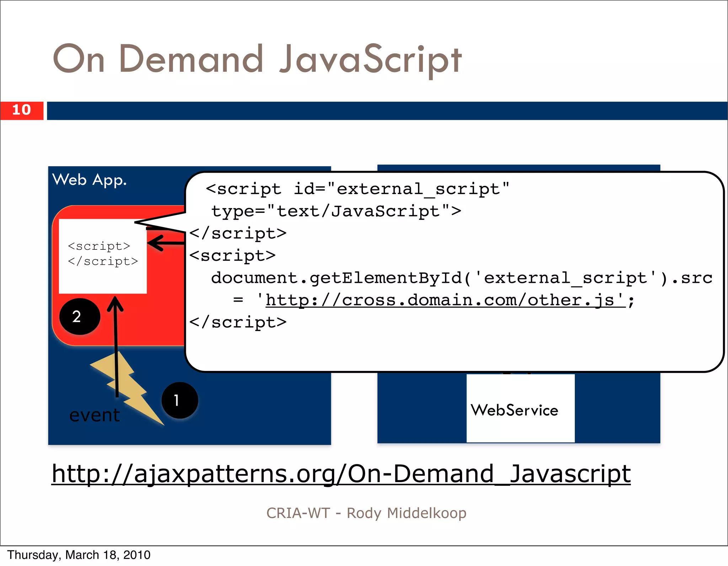The image size is (728, 566).
Task: Click the code line '<script id="external_script"'
Action: 357,189
